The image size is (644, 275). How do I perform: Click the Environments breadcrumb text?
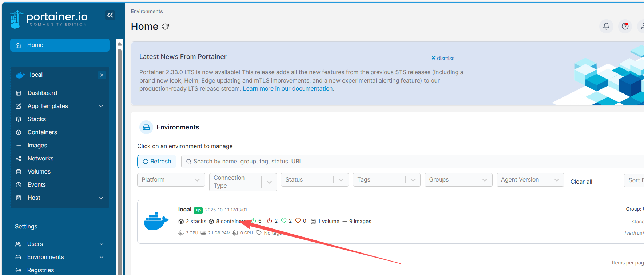(x=147, y=11)
